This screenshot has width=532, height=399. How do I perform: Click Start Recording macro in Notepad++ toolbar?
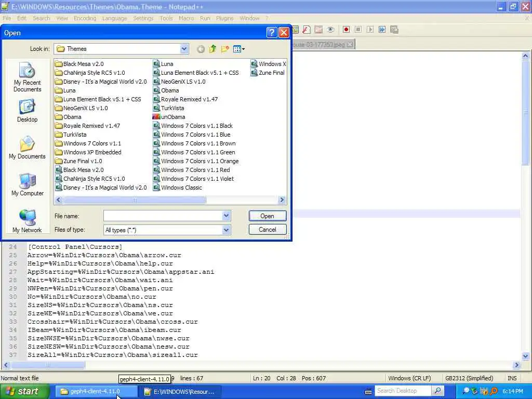[x=346, y=30]
